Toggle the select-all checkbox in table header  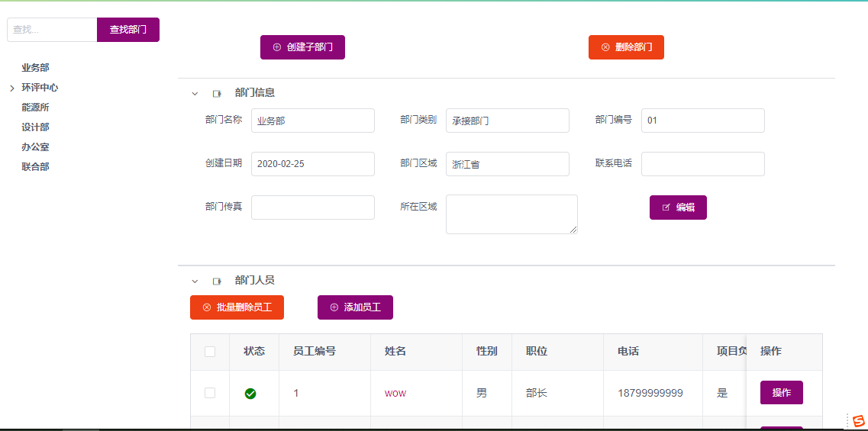(x=210, y=352)
